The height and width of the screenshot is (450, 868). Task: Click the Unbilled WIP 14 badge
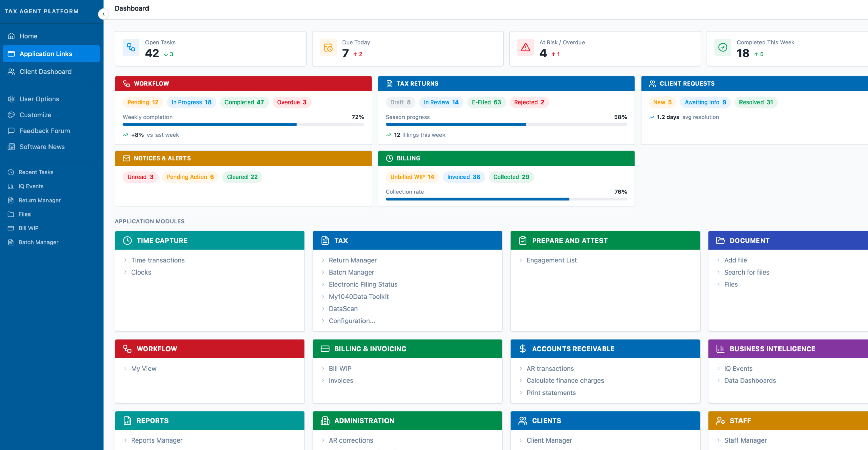point(412,177)
